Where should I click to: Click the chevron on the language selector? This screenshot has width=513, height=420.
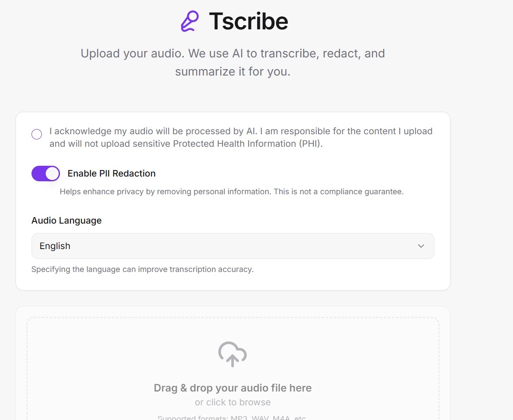[x=421, y=246]
